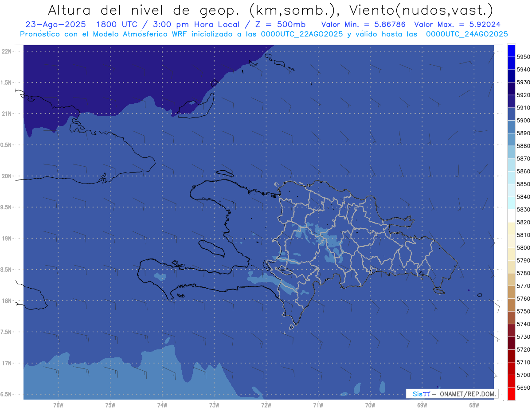Screen dimensions: 532x411
Task: Click the colorbar label 5740
Action: pyautogui.click(x=524, y=324)
